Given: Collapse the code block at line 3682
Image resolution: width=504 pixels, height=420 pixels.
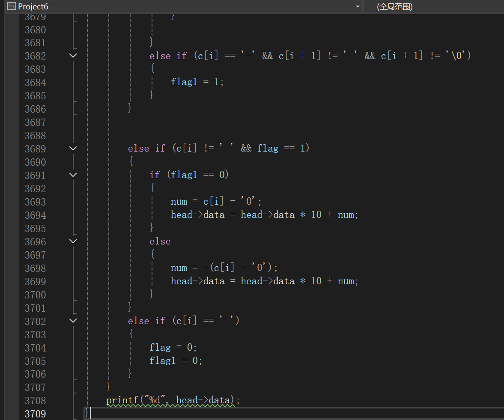Looking at the screenshot, I should (x=73, y=56).
